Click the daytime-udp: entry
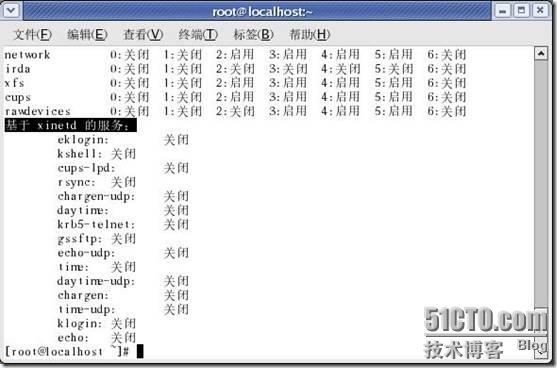The height and width of the screenshot is (368, 557). (96, 282)
